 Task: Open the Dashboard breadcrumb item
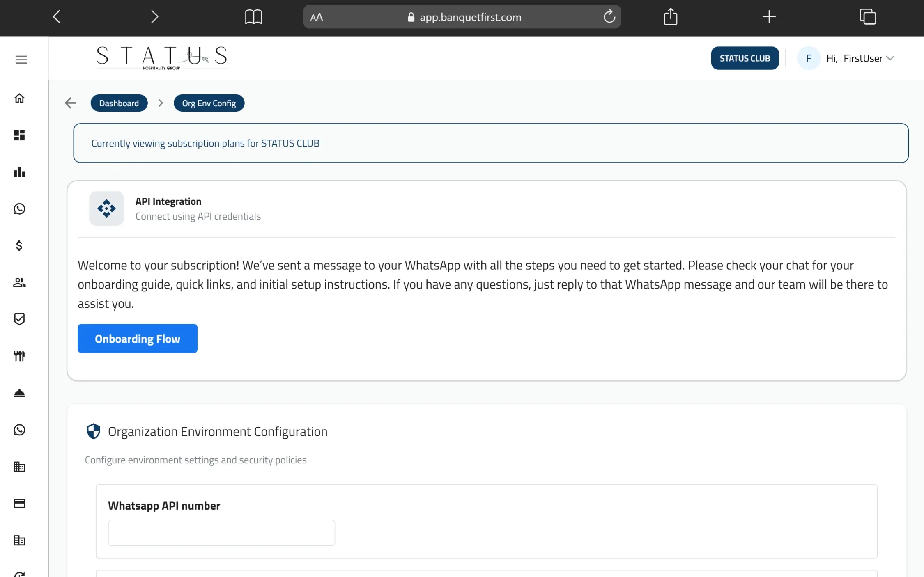pyautogui.click(x=119, y=103)
